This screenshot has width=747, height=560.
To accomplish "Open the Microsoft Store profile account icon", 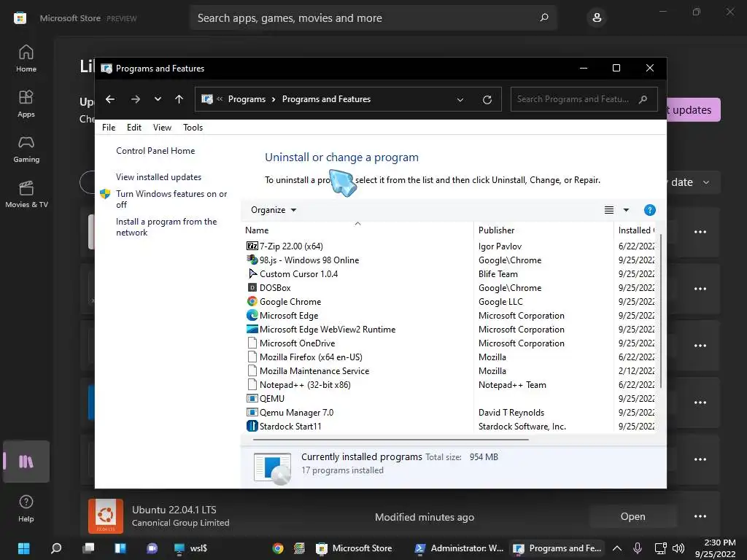I will [597, 18].
